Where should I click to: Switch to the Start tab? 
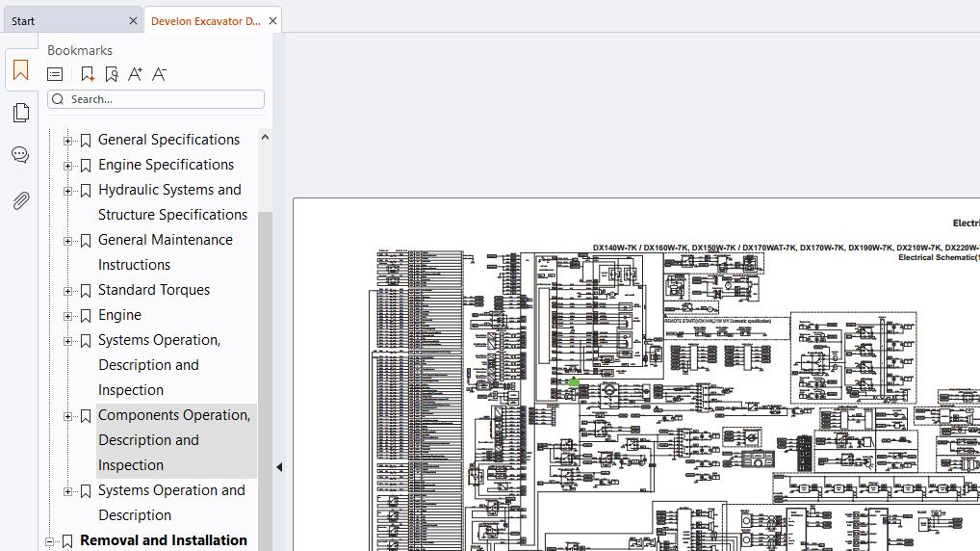point(23,21)
